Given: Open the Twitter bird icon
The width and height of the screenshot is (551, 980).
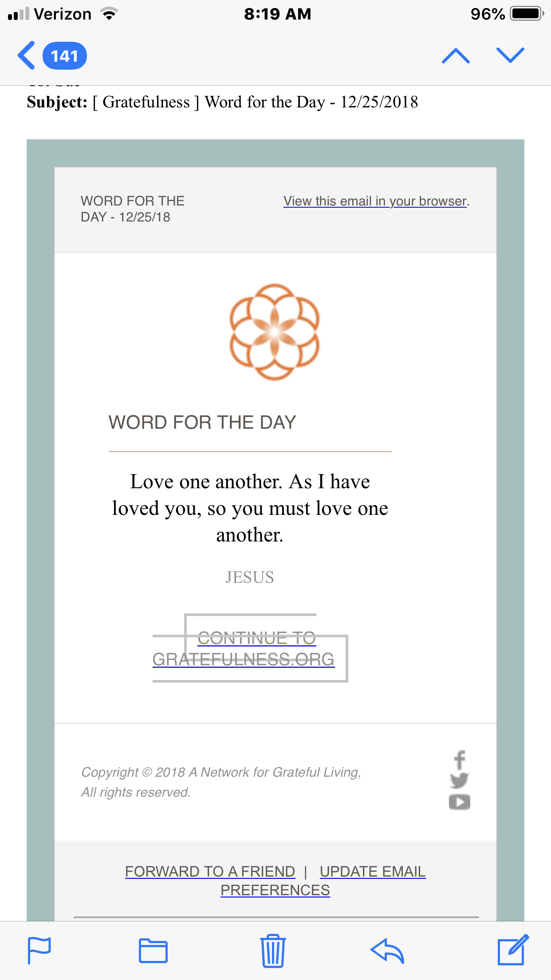Looking at the screenshot, I should [460, 781].
